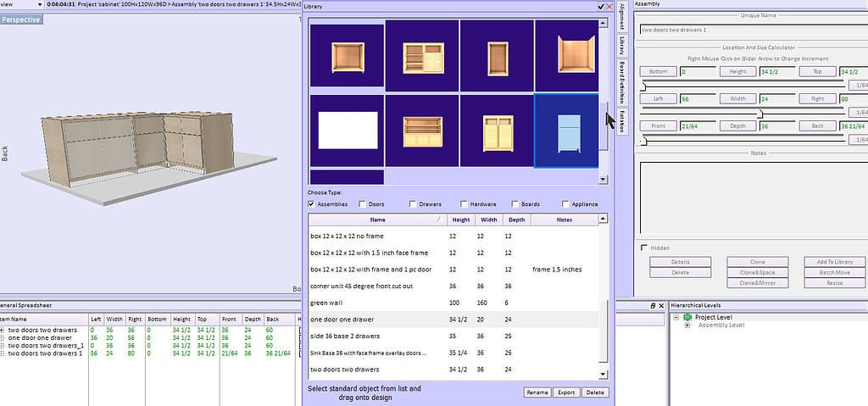Select the shelving unit with drawers thumbnail

[x=422, y=56]
